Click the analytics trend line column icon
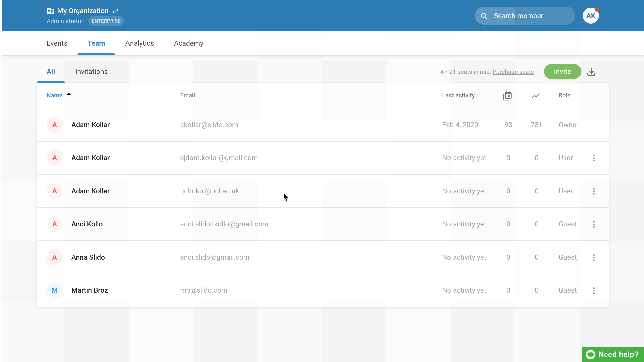 coord(535,96)
